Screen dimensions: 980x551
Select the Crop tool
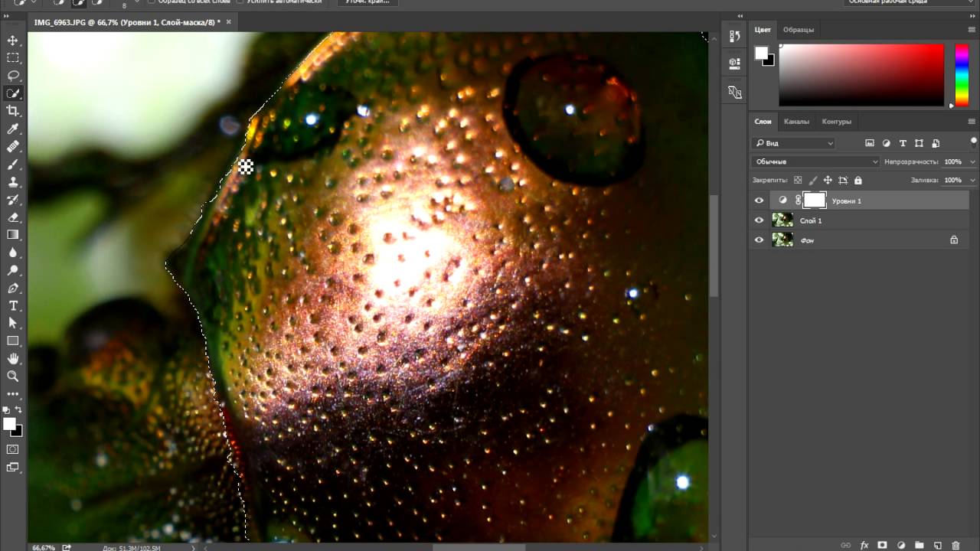click(13, 111)
